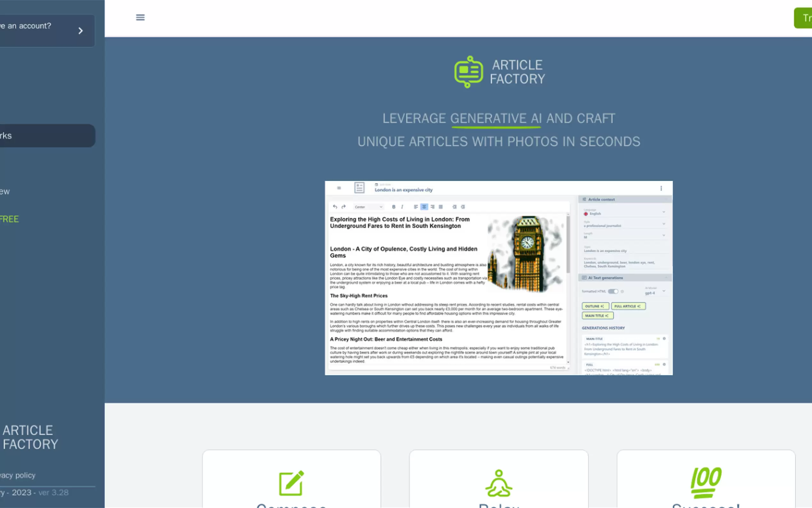This screenshot has height=508, width=812.
Task: Select the center align icon in editor
Action: (x=424, y=207)
